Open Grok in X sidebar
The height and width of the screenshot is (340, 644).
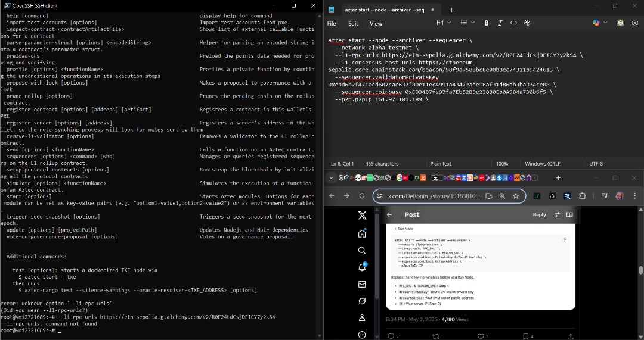click(362, 301)
